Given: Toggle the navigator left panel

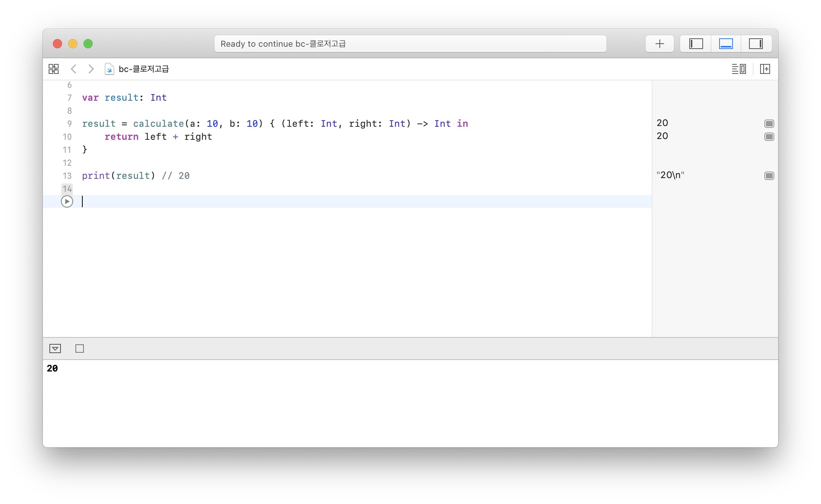Looking at the screenshot, I should [x=696, y=44].
